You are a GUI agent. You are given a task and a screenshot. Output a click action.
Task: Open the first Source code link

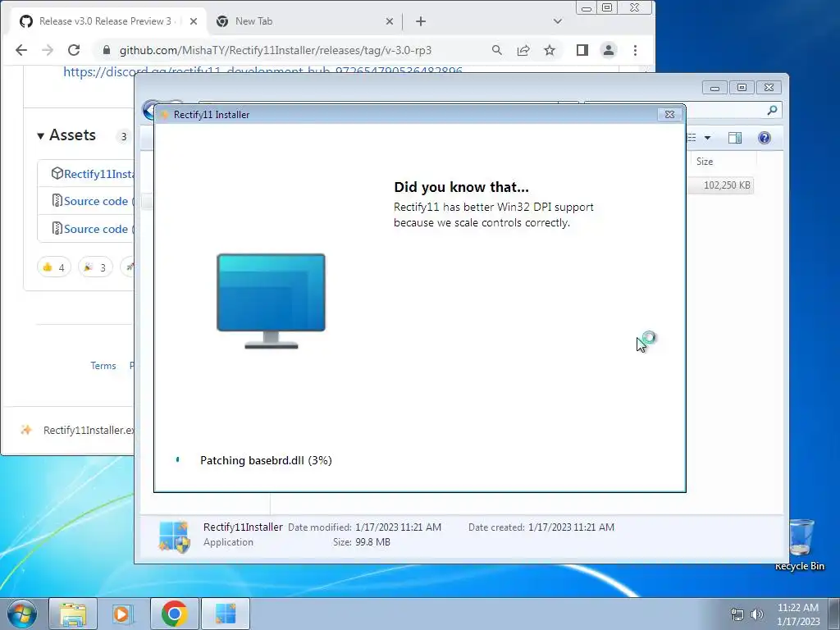tap(96, 201)
